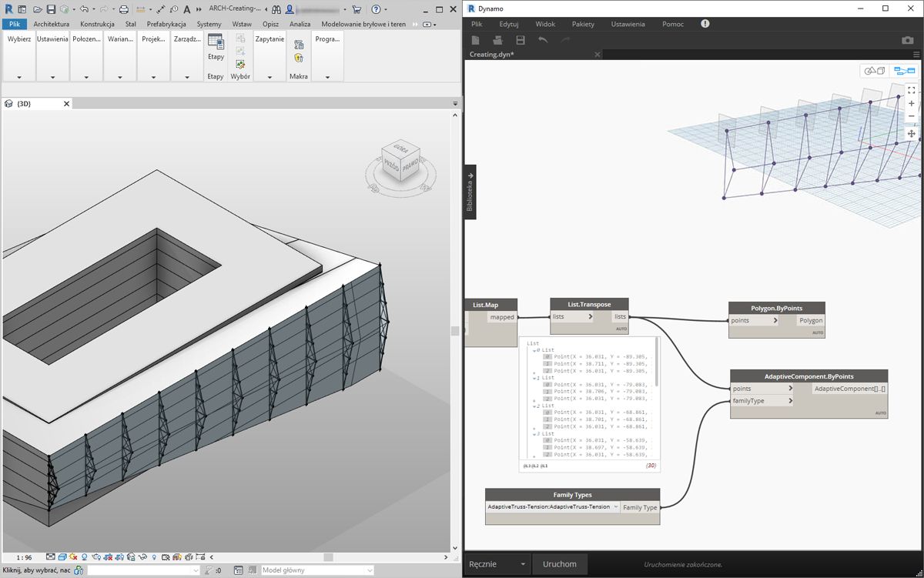
Task: Click the Etapy phases button
Action: pyautogui.click(x=216, y=48)
